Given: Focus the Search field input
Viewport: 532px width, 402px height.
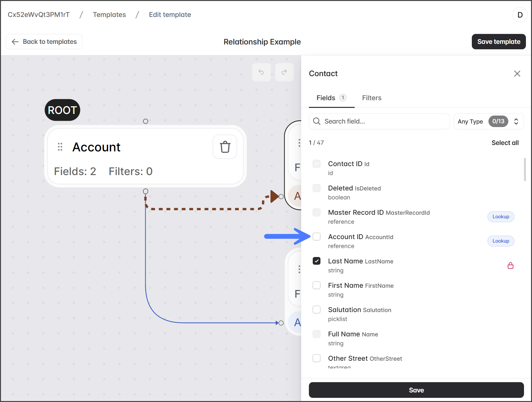Looking at the screenshot, I should point(384,121).
